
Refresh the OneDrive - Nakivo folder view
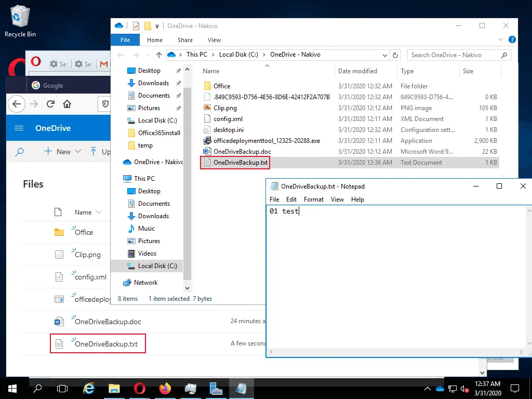[x=396, y=55]
